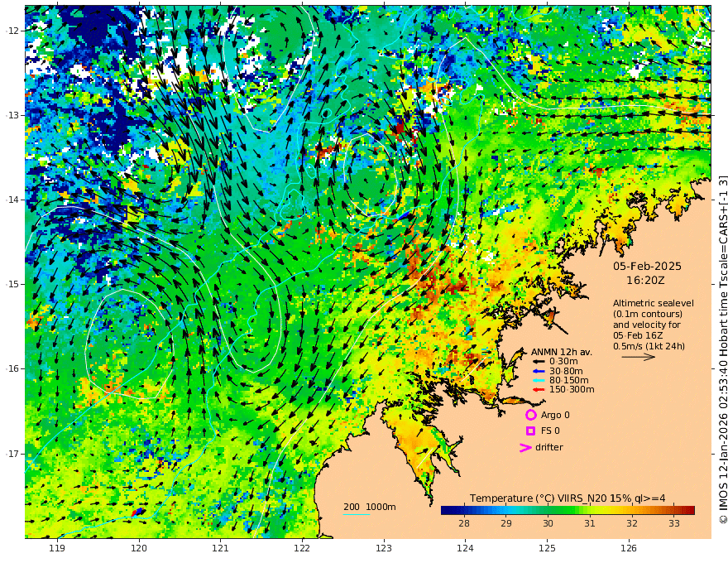This screenshot has width=728, height=563.
Task: Click the 05-Feb 16Z text line
Action: pyautogui.click(x=638, y=335)
